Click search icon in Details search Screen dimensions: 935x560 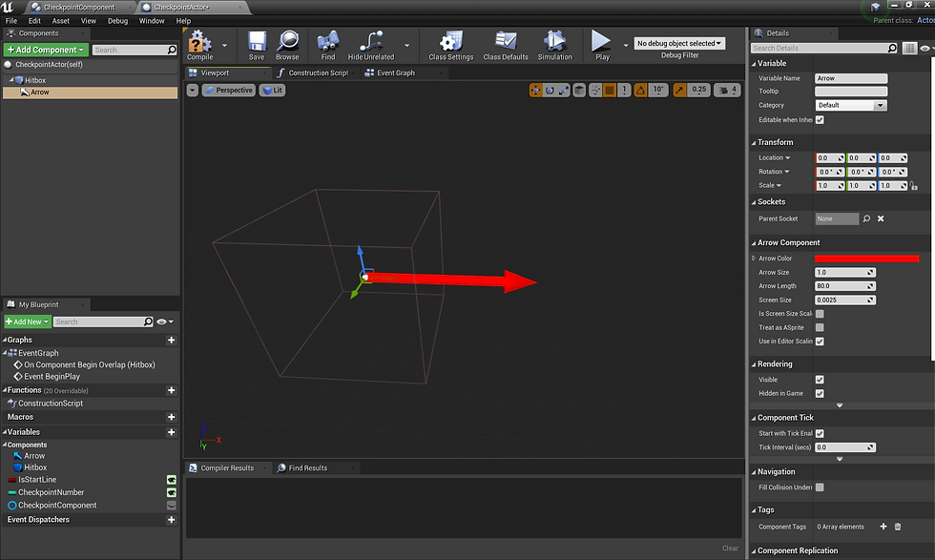tap(892, 48)
